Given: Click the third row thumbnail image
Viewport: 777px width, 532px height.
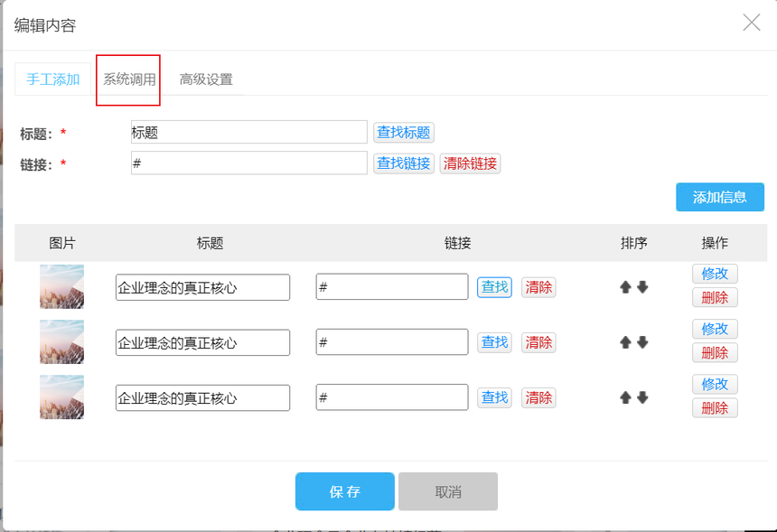Looking at the screenshot, I should click(61, 397).
